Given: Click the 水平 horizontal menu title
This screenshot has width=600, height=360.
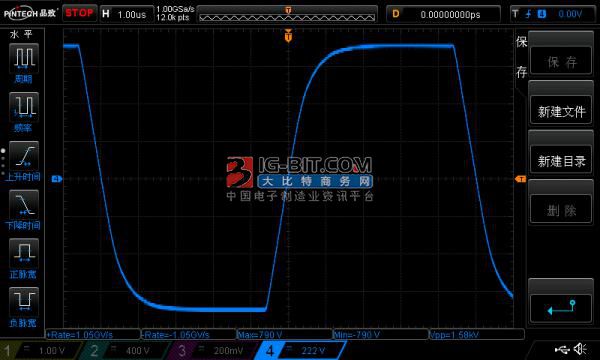Looking at the screenshot, I should [x=22, y=34].
